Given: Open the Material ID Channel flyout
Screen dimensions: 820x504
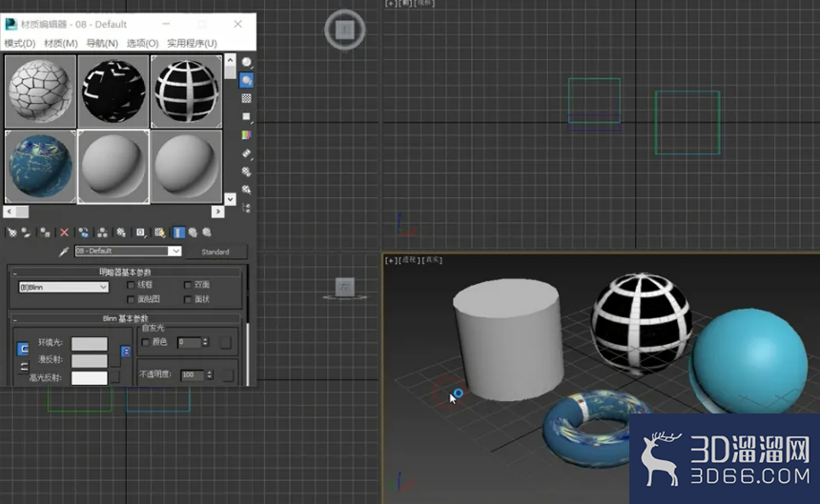Looking at the screenshot, I should click(140, 232).
